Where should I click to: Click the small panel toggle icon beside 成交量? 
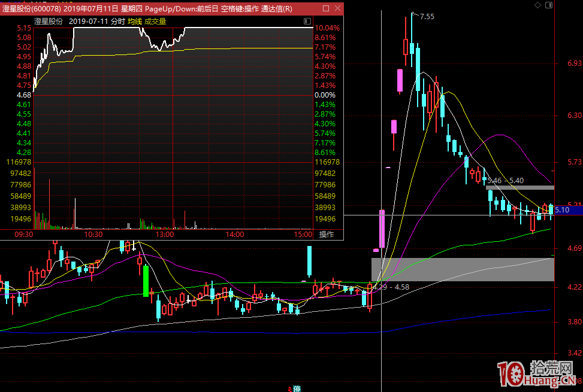tap(306, 21)
